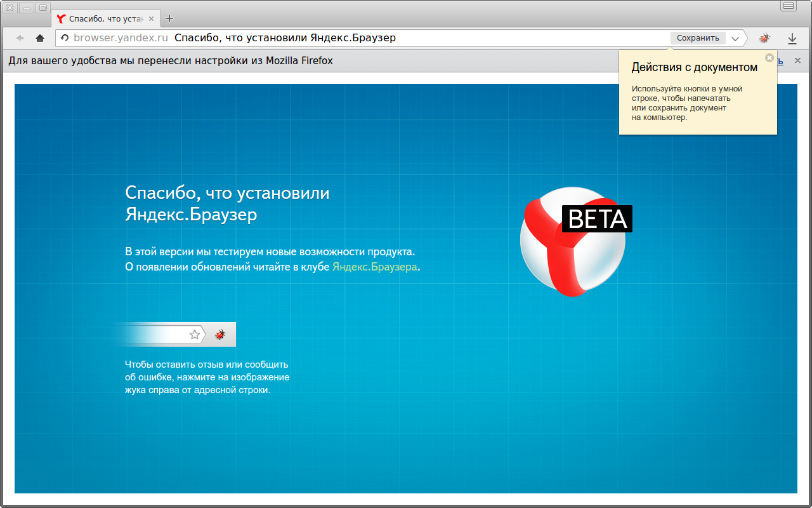Click the "В этой версии мы тестируем" text
The height and width of the screenshot is (508, 812).
pyautogui.click(x=270, y=252)
